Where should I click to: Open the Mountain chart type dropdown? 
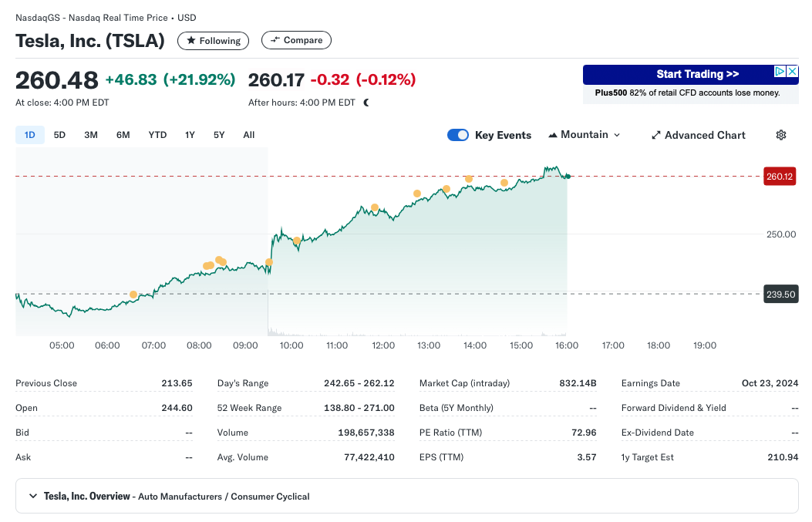(585, 135)
